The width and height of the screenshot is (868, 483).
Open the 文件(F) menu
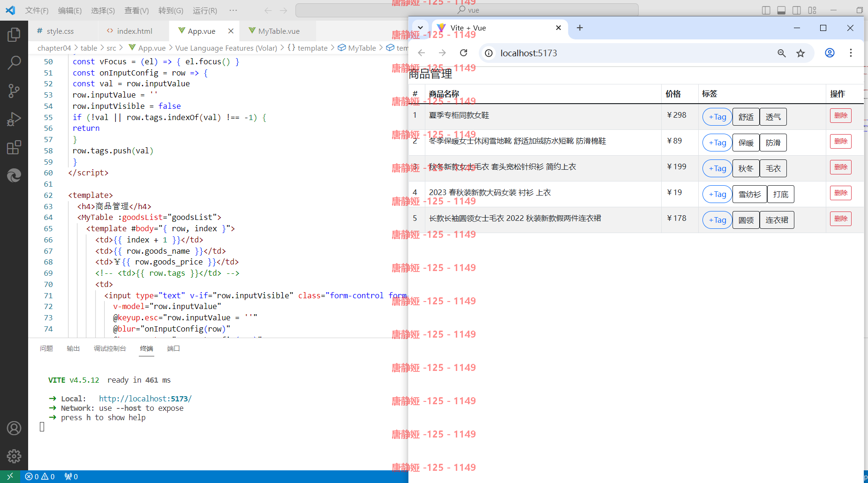(37, 10)
